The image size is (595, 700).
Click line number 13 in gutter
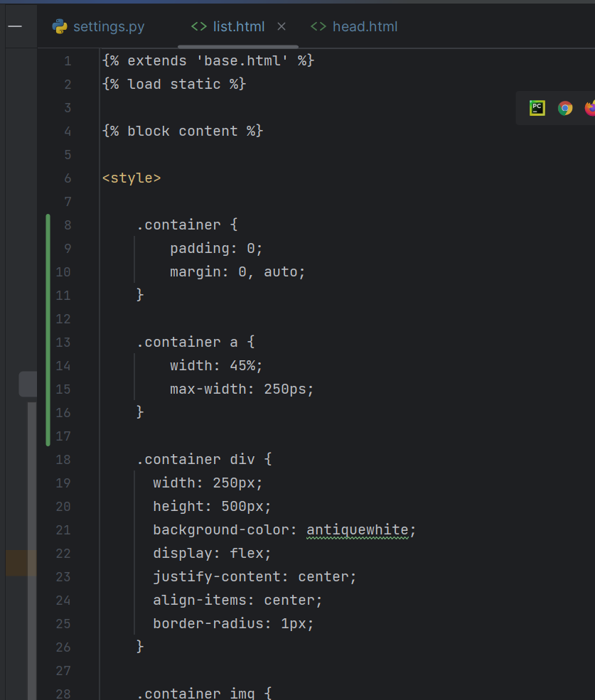(63, 343)
